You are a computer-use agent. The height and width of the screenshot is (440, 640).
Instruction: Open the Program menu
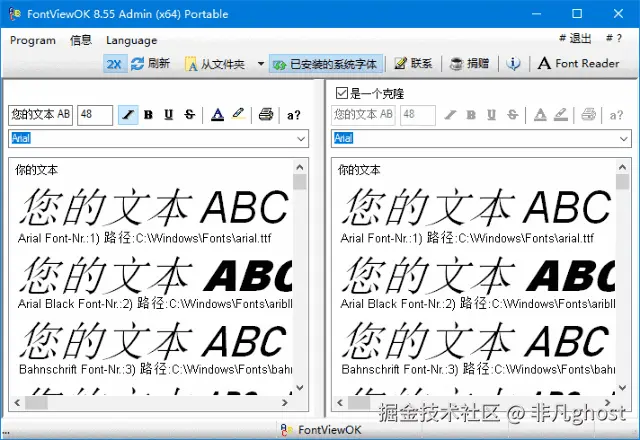pyautogui.click(x=33, y=40)
